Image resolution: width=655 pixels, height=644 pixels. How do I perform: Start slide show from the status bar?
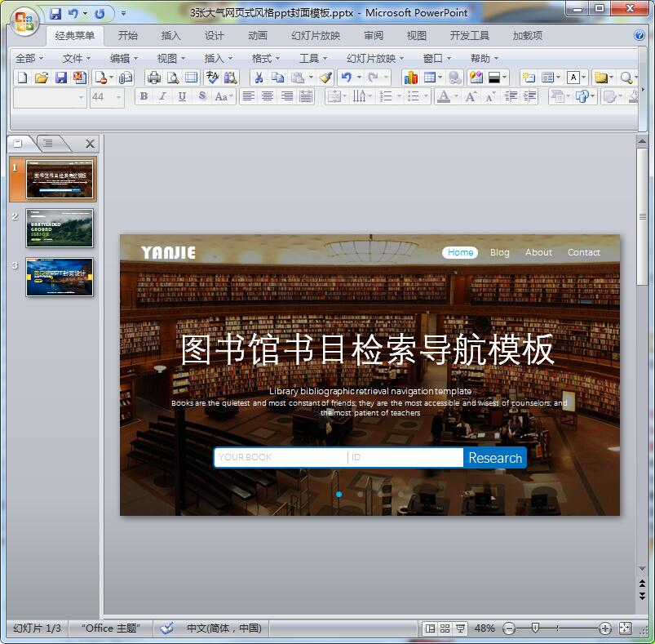point(460,628)
